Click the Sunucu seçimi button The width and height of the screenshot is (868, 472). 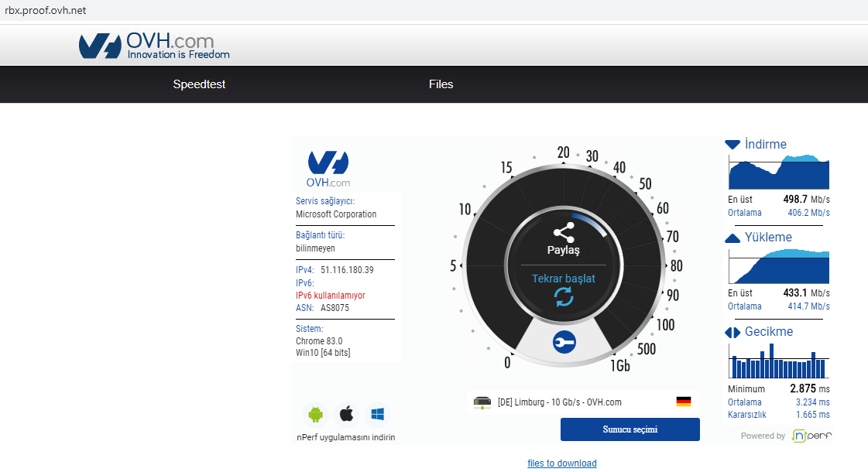coord(630,429)
